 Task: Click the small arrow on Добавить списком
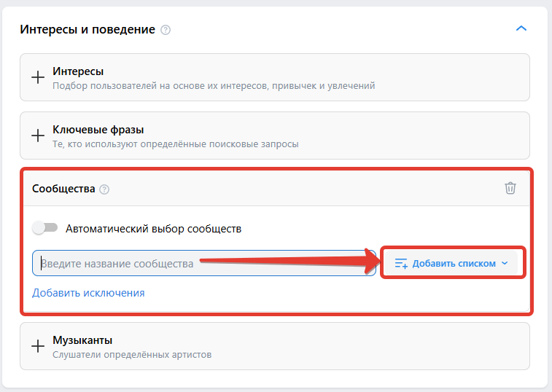505,263
